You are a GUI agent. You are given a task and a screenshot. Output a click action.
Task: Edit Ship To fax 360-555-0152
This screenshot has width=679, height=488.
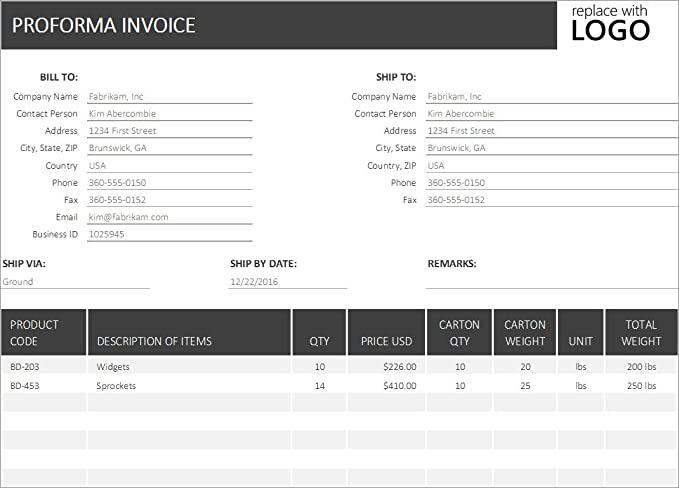point(552,200)
